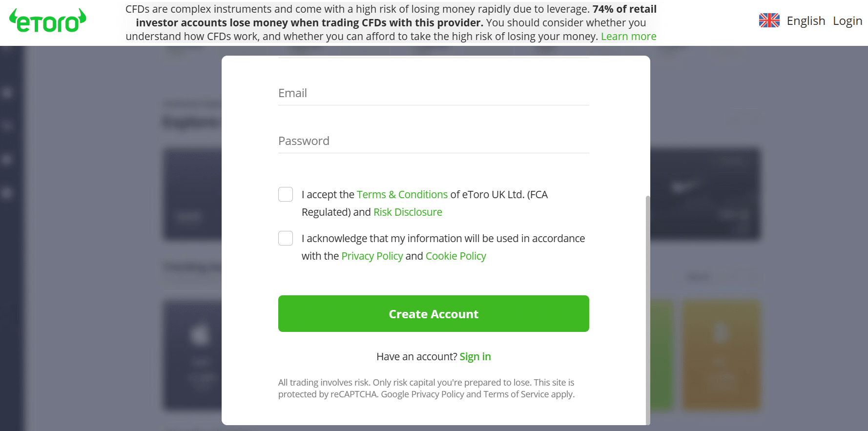Select the blurred Nike swoosh card
The width and height of the screenshot is (868, 431).
705,194
